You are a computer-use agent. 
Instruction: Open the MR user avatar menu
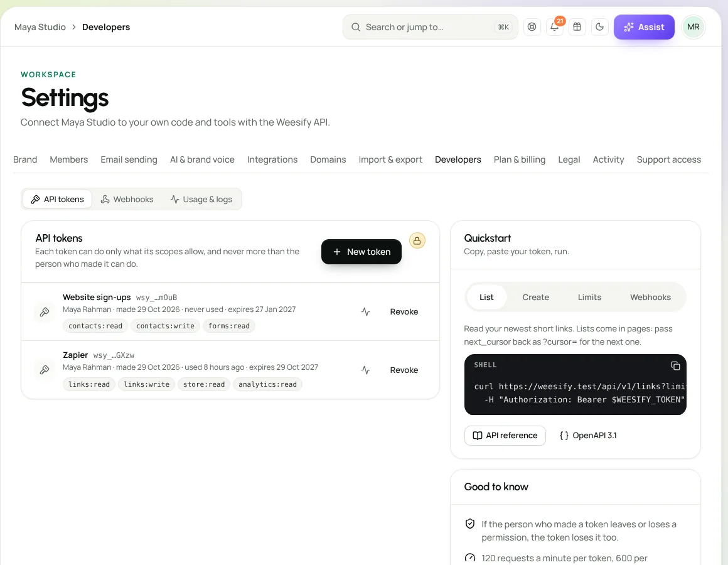693,27
